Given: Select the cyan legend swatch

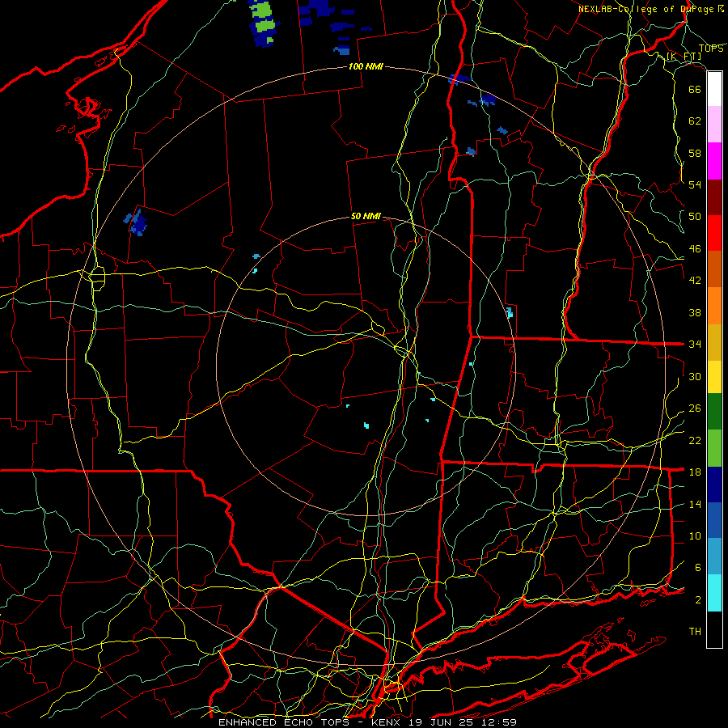Looking at the screenshot, I should 714,593.
